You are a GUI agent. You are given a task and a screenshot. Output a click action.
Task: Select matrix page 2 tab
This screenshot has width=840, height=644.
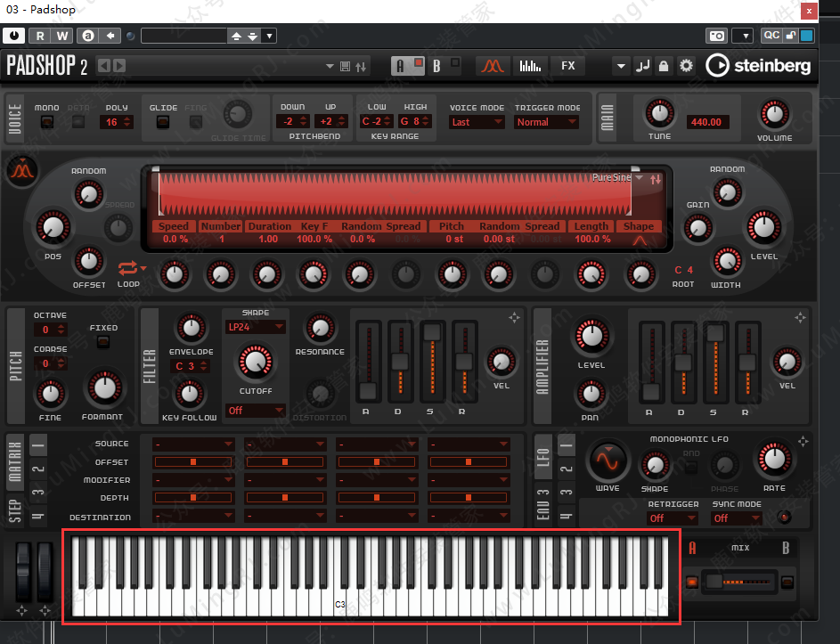tap(38, 469)
